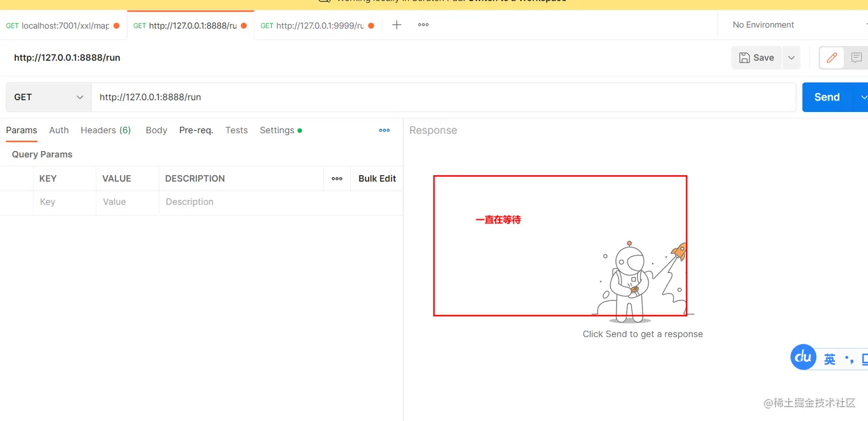Click the Baidu input method icon
868x421 pixels.
click(803, 357)
